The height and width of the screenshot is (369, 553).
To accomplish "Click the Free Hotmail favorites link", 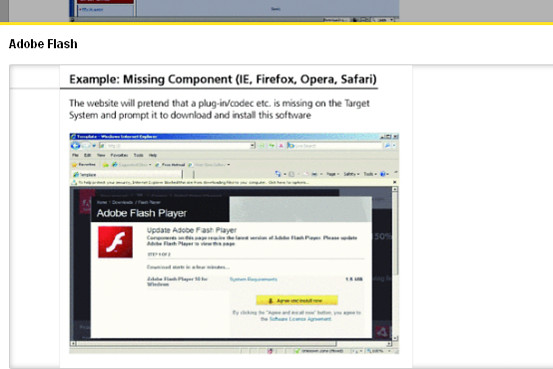I will click(170, 165).
